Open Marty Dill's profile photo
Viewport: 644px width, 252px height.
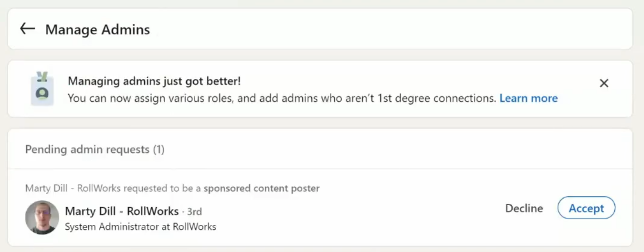pyautogui.click(x=42, y=217)
